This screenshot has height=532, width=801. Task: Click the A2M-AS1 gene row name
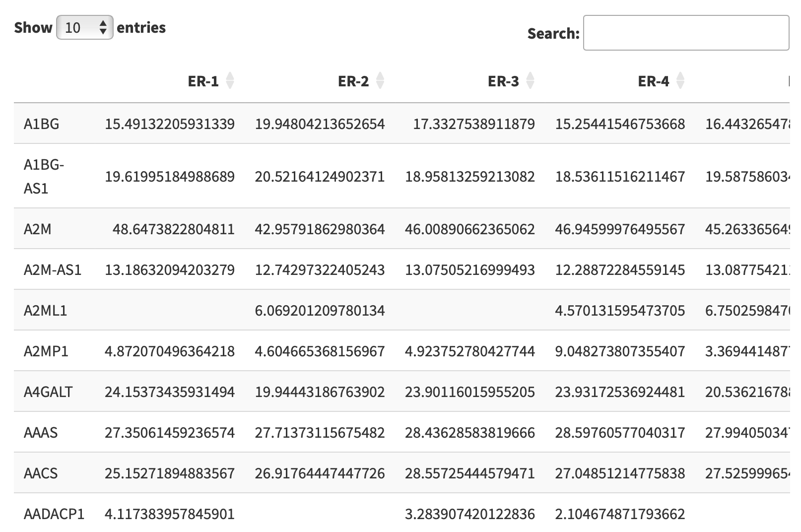pyautogui.click(x=53, y=270)
